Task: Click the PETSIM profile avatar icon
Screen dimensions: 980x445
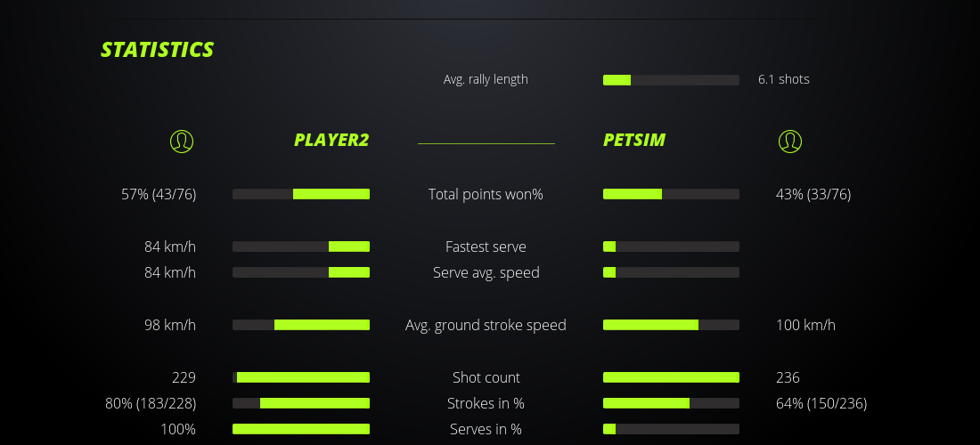Action: [x=789, y=141]
